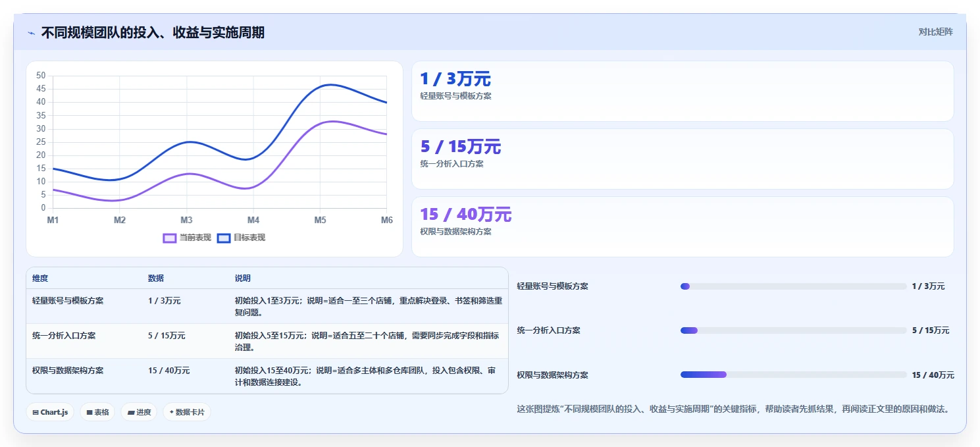Click card subtitle 统一分析入口方案
Image resolution: width=980 pixels, height=447 pixels.
451,164
